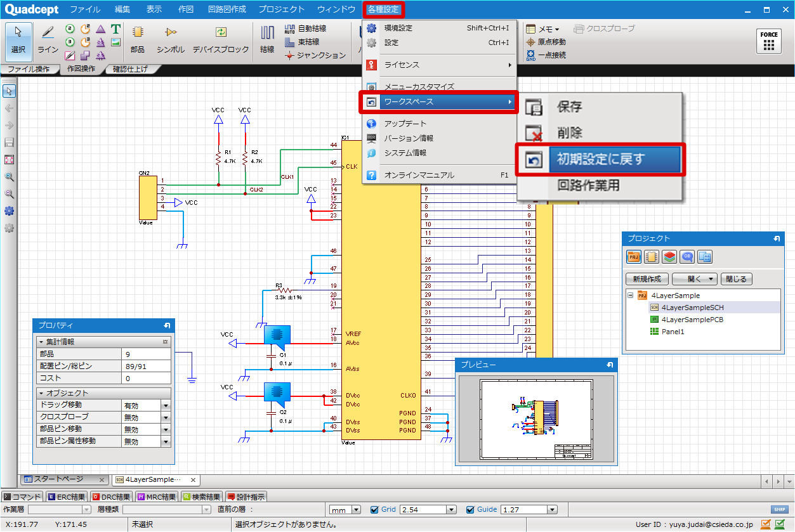Select the ライン line drawing tool

[48, 39]
